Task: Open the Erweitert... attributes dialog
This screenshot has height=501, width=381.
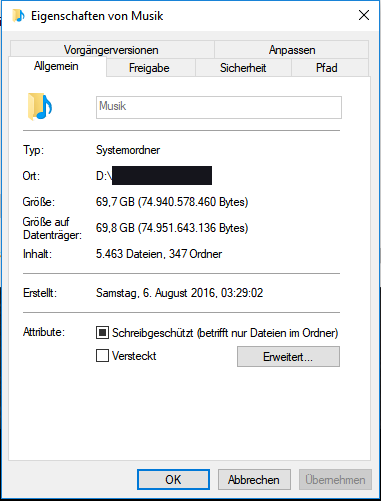Action: click(288, 357)
